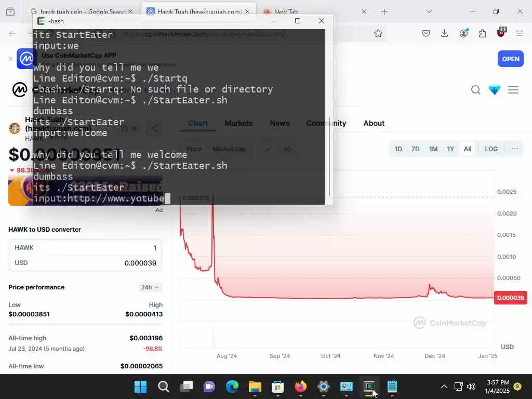Open the Notepad taskbar icon
532x399 pixels.
[x=392, y=387]
